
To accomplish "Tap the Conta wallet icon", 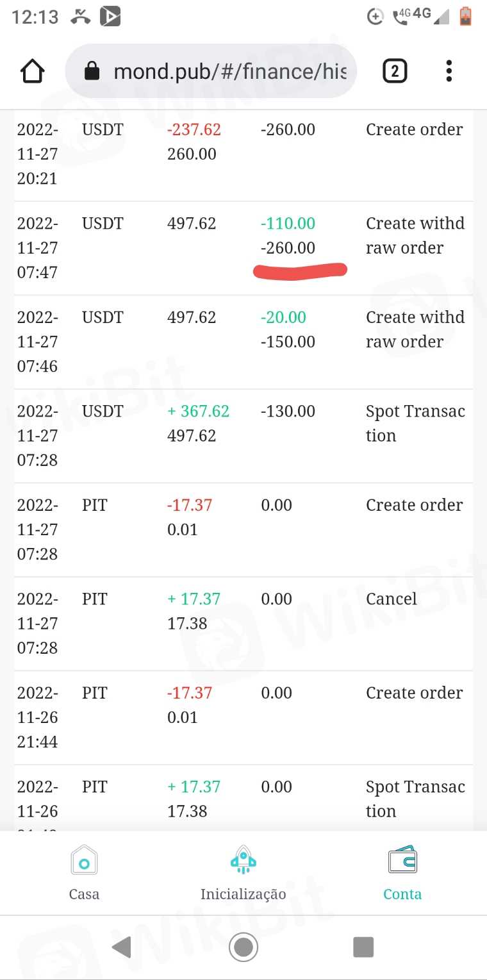I will tap(402, 860).
